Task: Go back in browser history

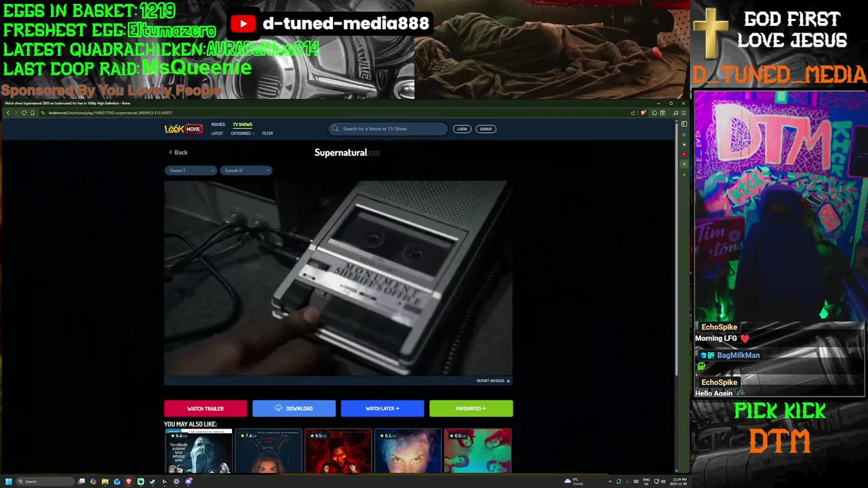Action: tap(8, 113)
